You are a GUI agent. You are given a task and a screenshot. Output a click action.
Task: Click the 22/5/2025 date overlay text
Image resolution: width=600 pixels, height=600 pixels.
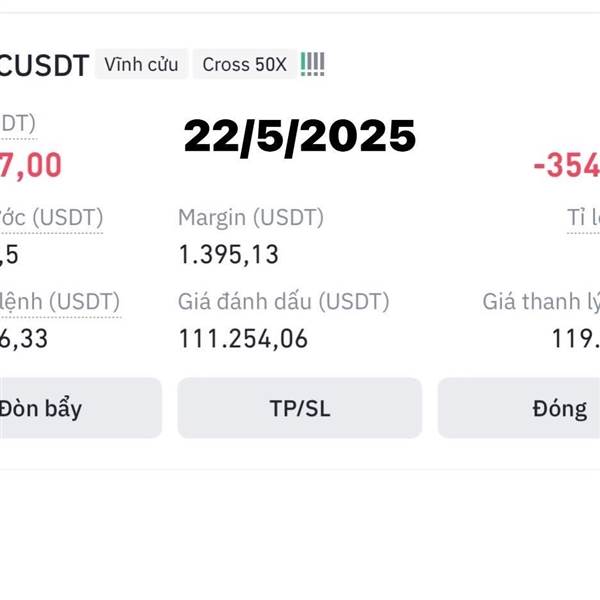(x=300, y=136)
